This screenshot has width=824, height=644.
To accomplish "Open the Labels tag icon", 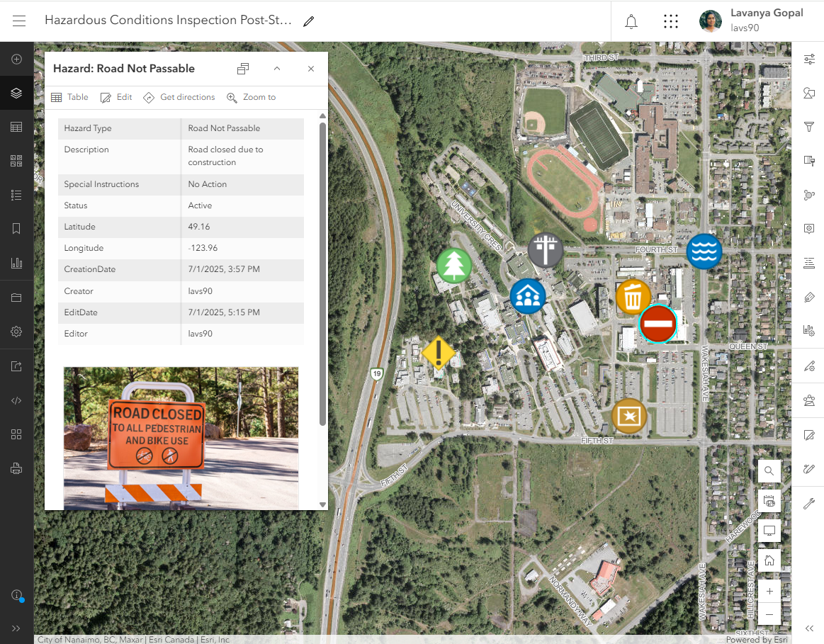I will point(809,298).
